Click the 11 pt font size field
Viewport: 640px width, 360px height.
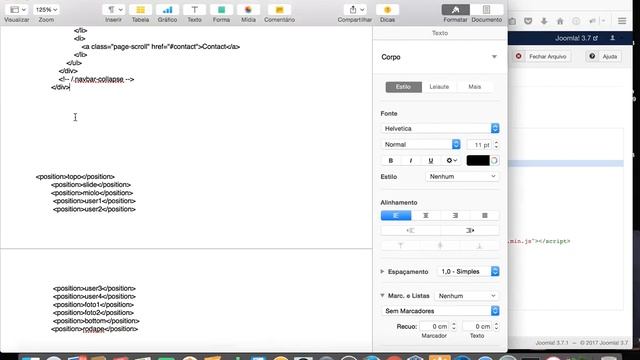pos(479,145)
